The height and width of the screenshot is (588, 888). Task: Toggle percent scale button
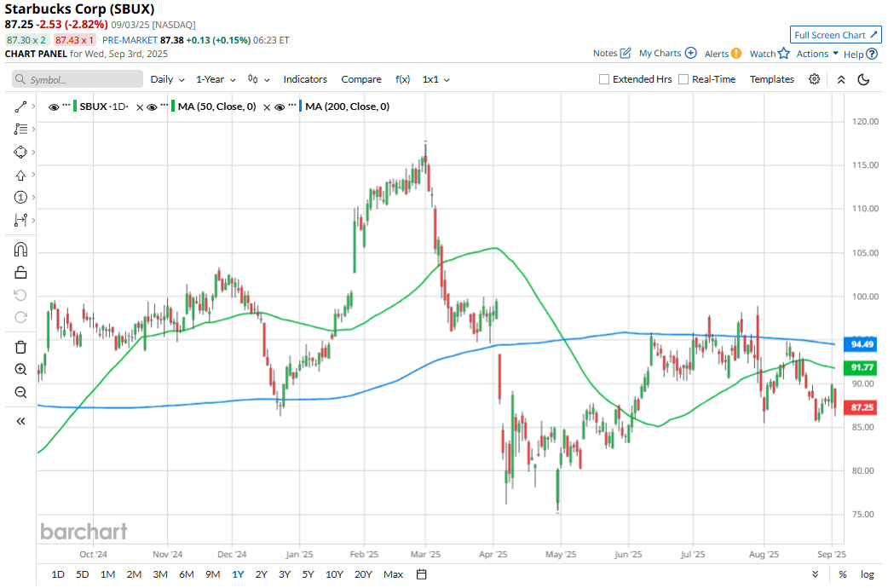pos(843,574)
